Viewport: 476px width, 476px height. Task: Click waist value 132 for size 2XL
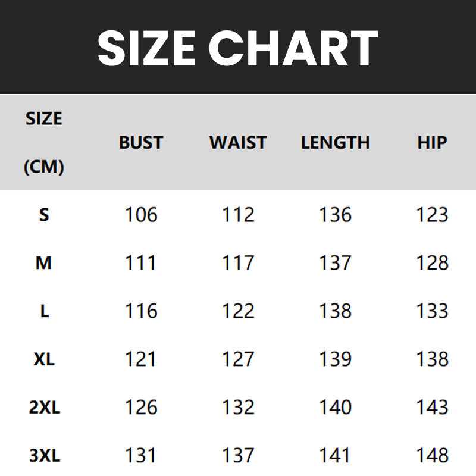point(238,408)
